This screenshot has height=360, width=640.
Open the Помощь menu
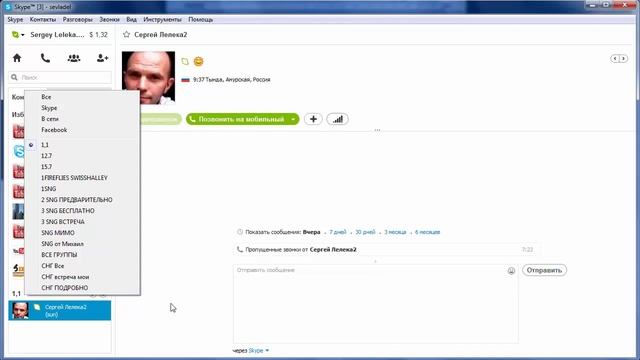[x=200, y=19]
